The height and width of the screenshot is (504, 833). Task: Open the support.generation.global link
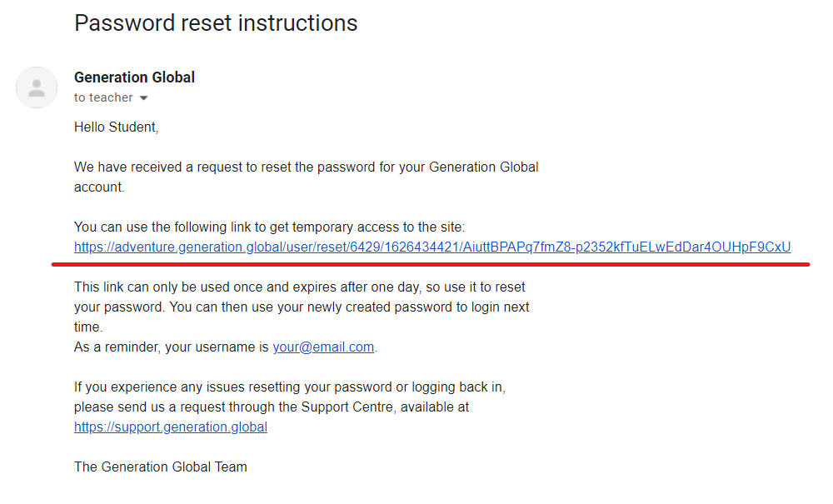pyautogui.click(x=171, y=427)
